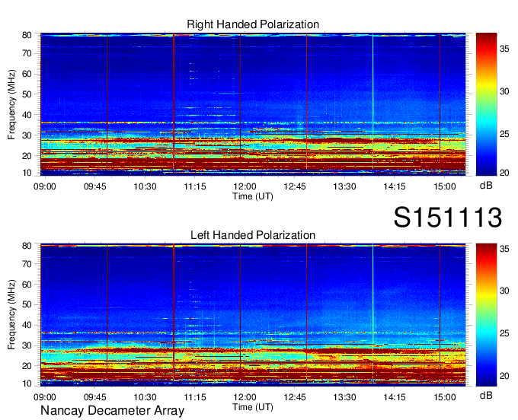The width and height of the screenshot is (518, 420).
Task: Click the 12:45 tick under Right Handed panel
Action: (295, 186)
